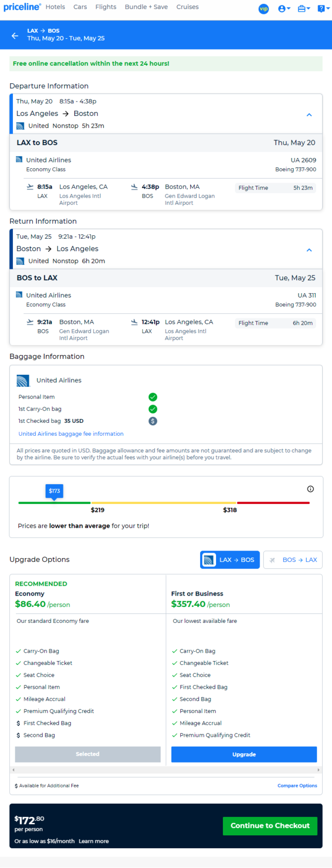This screenshot has height=868, width=332.
Task: Go back using the left arrow
Action: click(15, 35)
